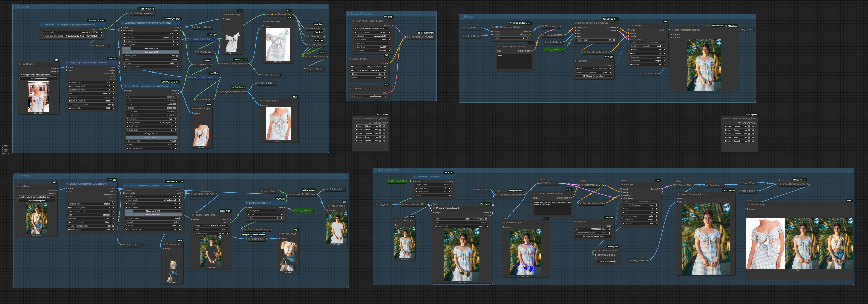Click choose file to upload in 2_Person
This screenshot has width=868, height=304.
tap(36, 201)
